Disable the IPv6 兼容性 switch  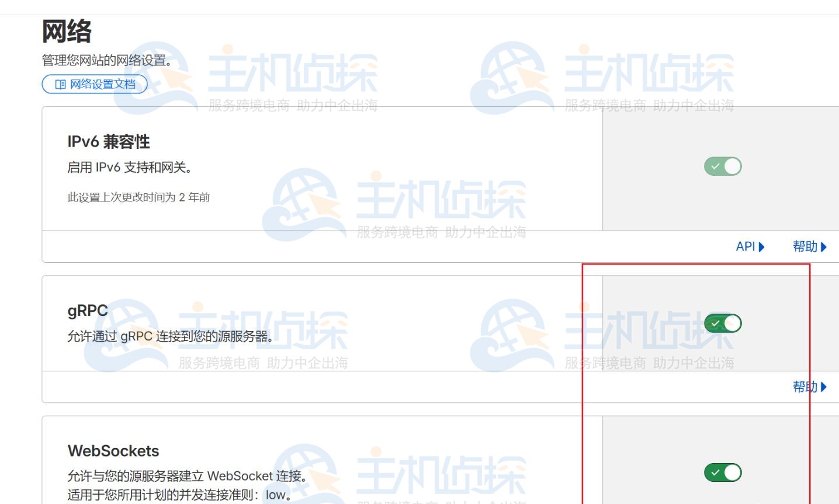click(723, 166)
